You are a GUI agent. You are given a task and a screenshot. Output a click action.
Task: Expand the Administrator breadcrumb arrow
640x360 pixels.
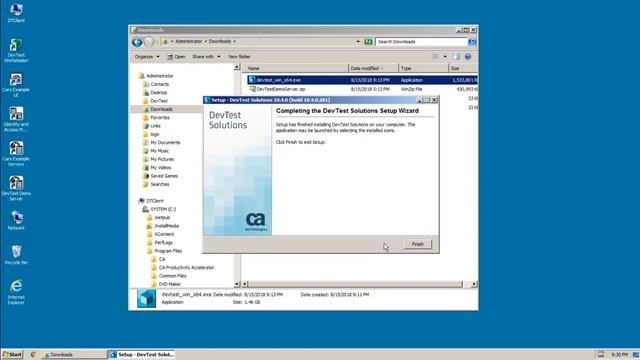(205, 42)
